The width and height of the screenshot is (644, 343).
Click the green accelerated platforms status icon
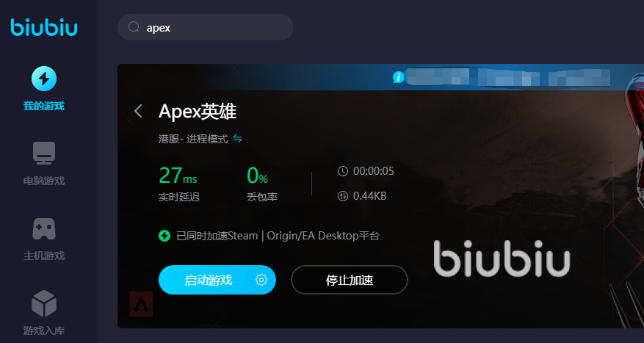[x=164, y=236]
